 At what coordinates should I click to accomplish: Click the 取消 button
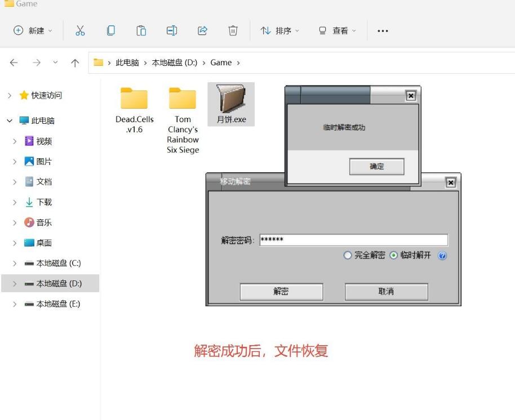tap(386, 292)
